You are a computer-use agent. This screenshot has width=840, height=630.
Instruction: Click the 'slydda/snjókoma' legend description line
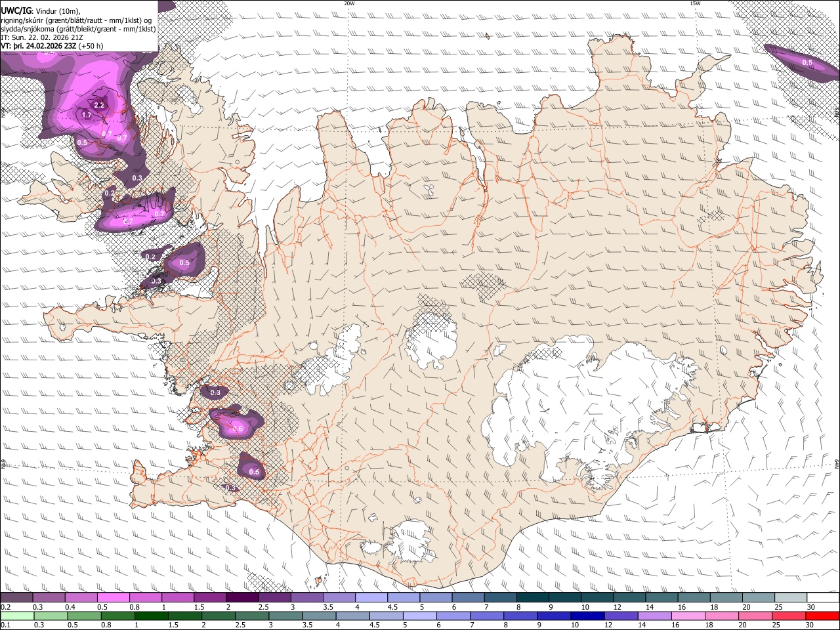[x=78, y=29]
